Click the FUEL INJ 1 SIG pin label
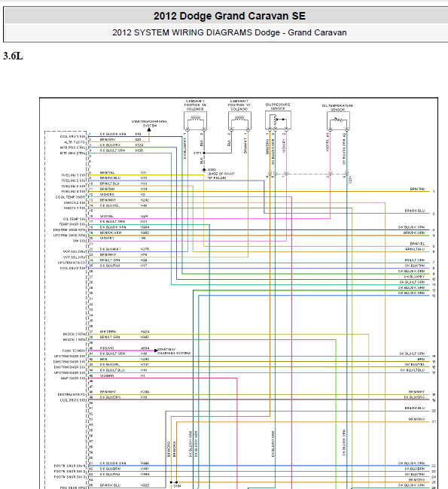448x489 pixels. click(73, 175)
